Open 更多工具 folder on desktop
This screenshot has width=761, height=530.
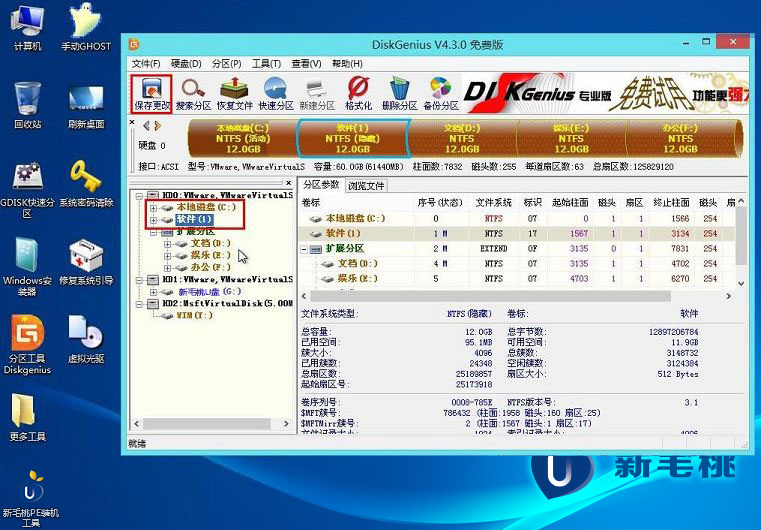(x=27, y=417)
